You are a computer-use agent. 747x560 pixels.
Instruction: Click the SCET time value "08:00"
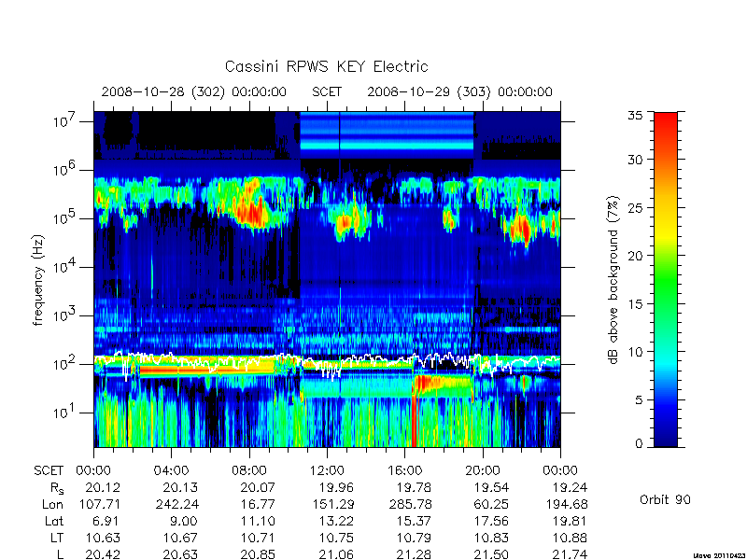tap(249, 471)
